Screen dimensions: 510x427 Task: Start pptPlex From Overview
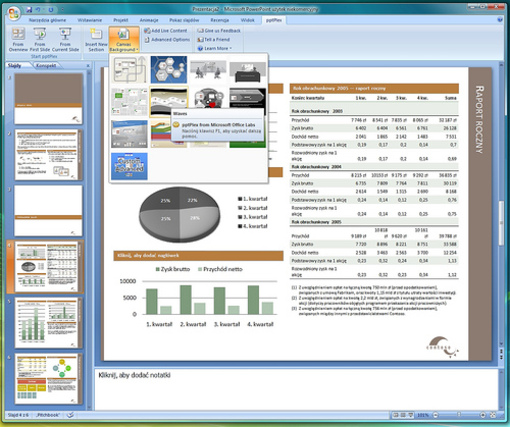(18, 40)
